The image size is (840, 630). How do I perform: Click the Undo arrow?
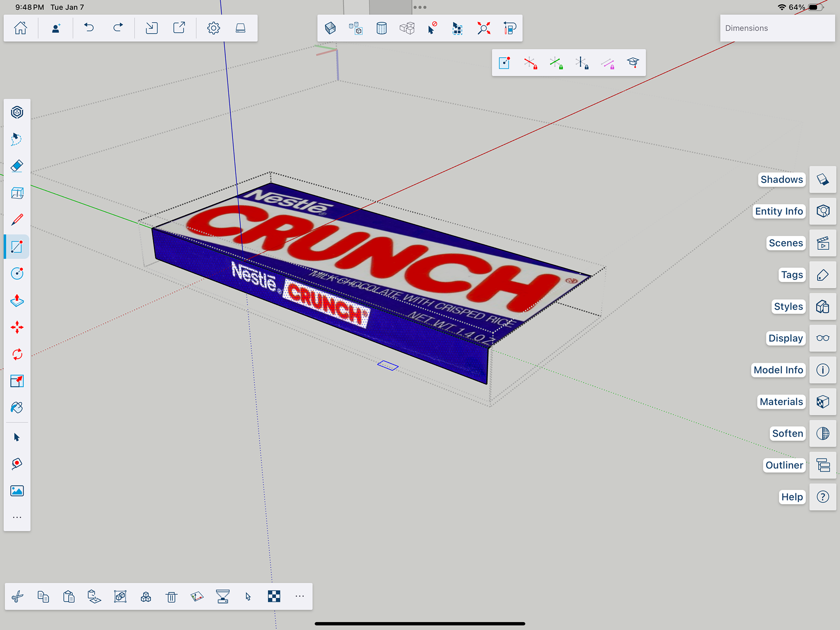coord(89,28)
